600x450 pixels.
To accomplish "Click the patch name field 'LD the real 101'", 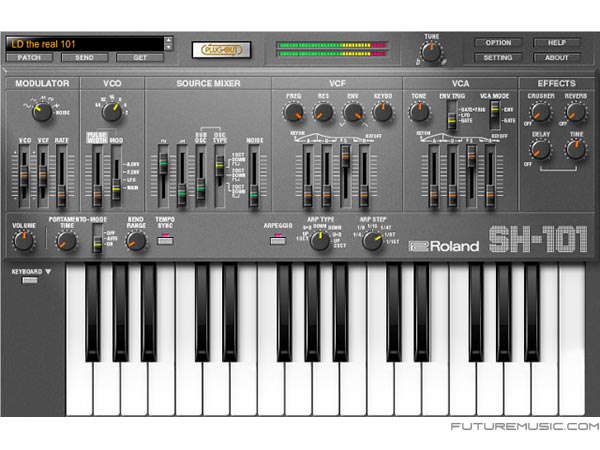I will pos(85,44).
